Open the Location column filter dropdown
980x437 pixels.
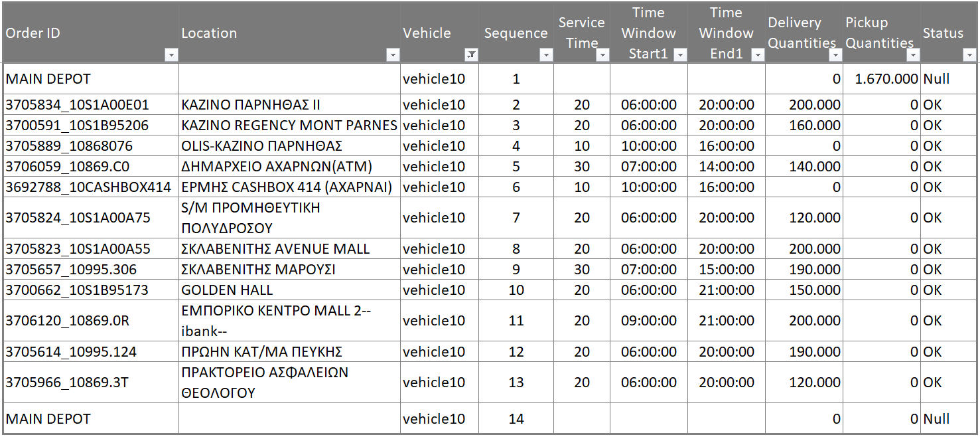coord(393,55)
